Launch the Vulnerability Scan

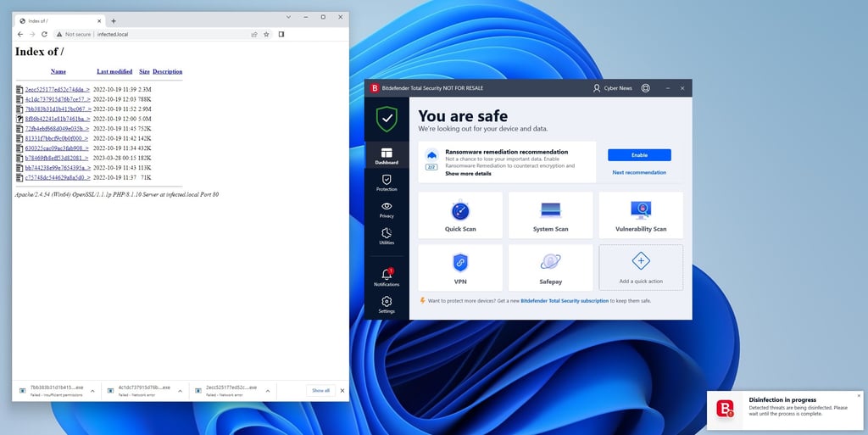tap(641, 215)
